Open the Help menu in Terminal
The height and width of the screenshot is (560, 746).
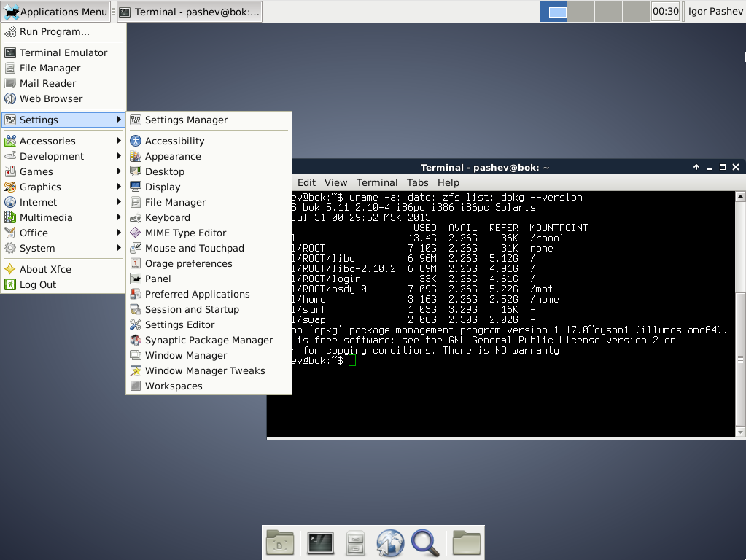point(448,183)
